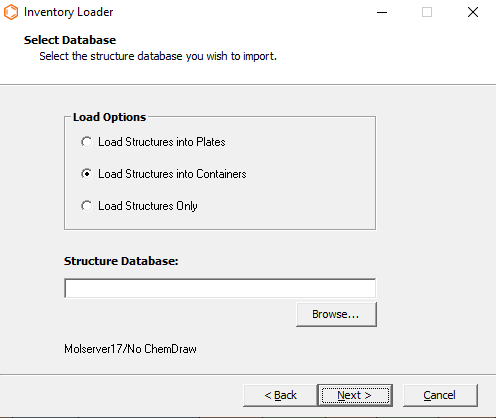Choose Load Structures into Containers radio button

(x=87, y=174)
